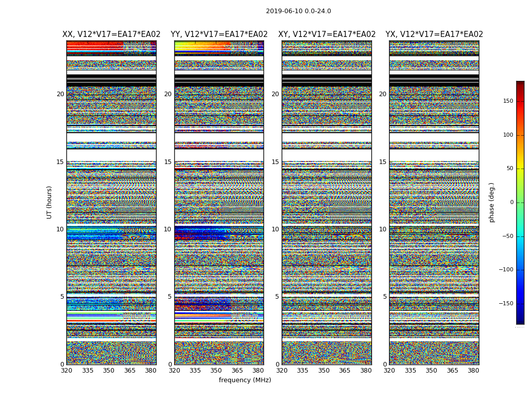Click y-axis tick '20' of YY plot

tap(168, 94)
